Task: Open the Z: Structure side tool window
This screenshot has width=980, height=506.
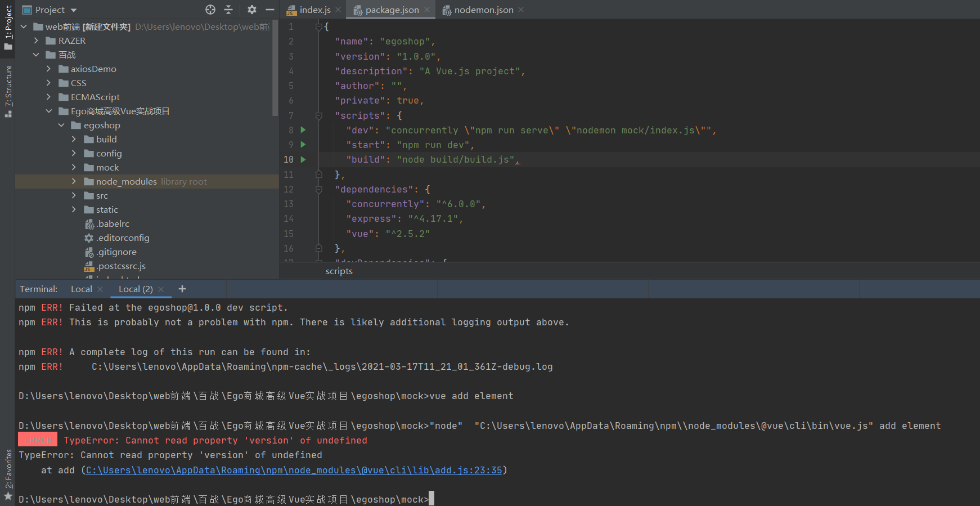Action: click(x=8, y=91)
